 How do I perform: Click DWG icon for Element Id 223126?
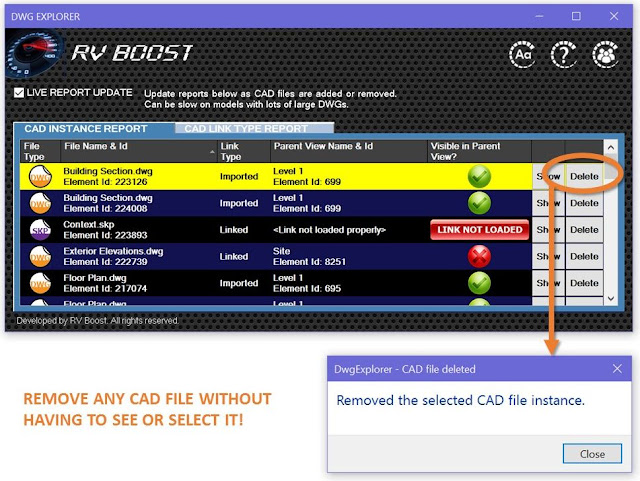coord(40,176)
